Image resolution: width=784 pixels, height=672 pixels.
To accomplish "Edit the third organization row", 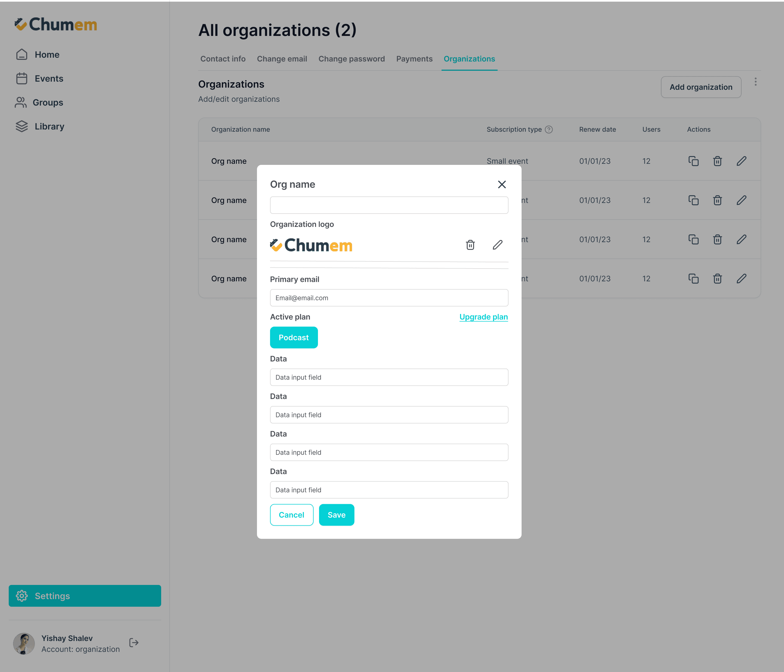I will coord(741,239).
